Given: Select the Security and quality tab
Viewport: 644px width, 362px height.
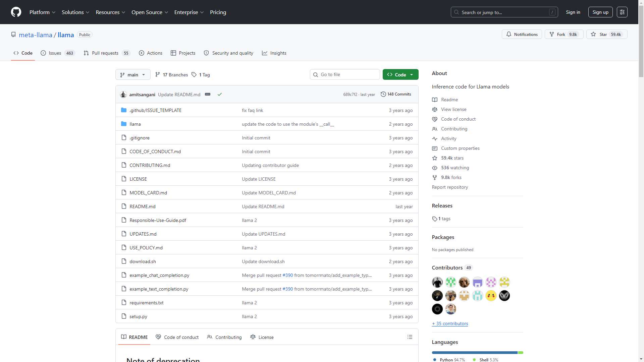Looking at the screenshot, I should click(x=228, y=53).
